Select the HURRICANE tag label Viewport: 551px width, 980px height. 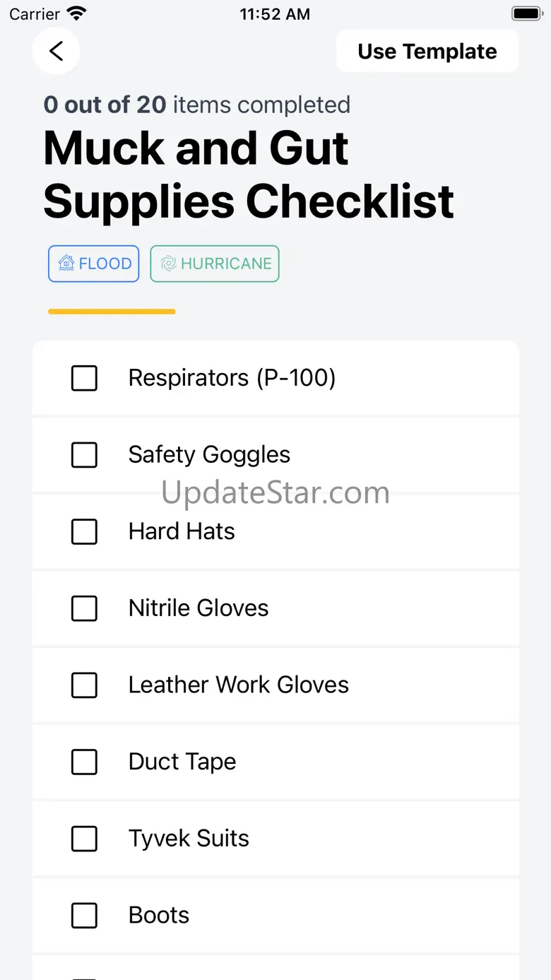click(x=226, y=264)
